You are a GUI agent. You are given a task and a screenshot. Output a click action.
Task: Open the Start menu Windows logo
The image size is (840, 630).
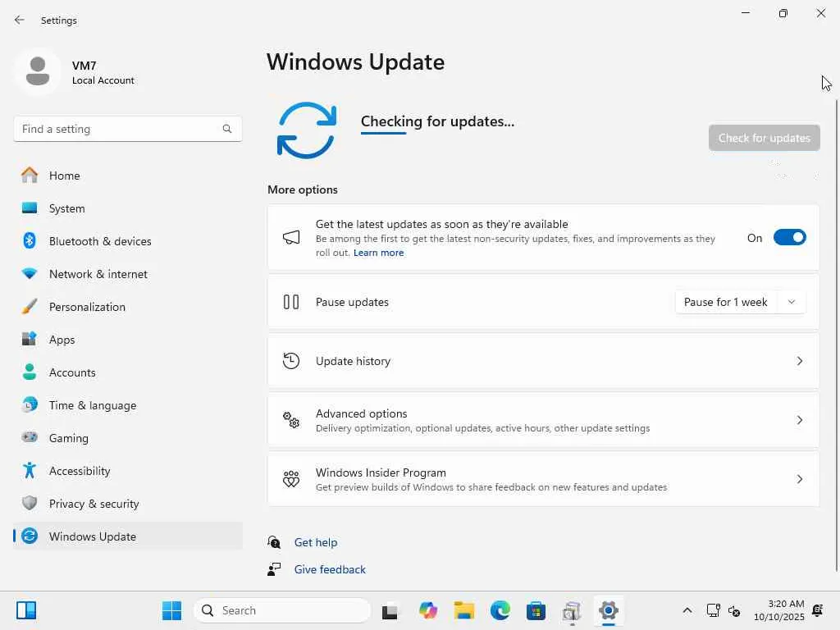coord(172,610)
